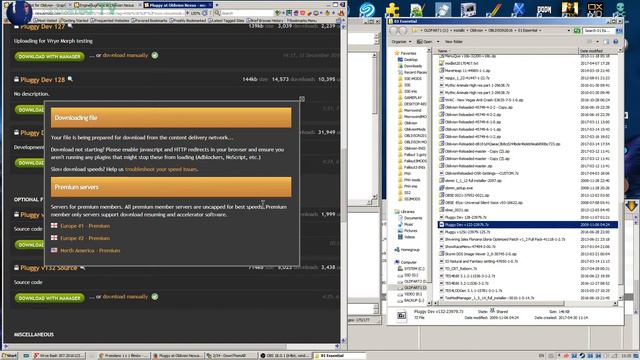
Task: Open troubleshoot your speed issues link
Action: click(x=162, y=169)
